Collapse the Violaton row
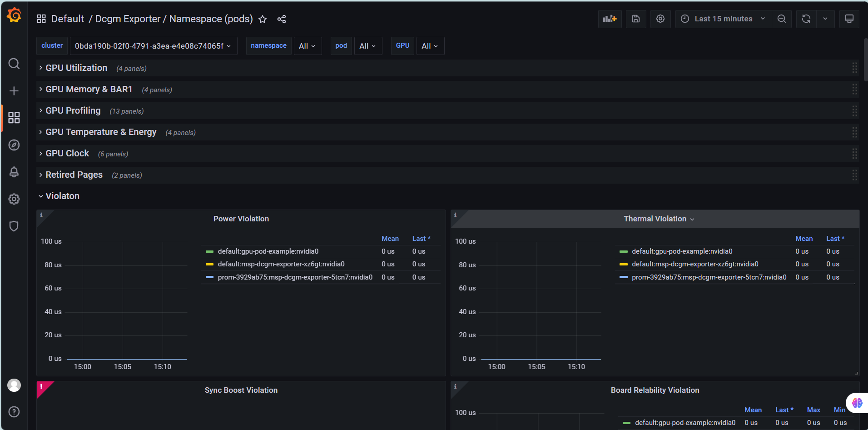The image size is (868, 430). point(62,196)
